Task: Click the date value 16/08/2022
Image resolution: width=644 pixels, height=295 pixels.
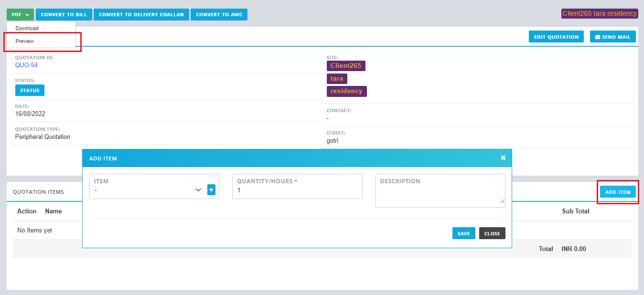Action: (x=30, y=114)
